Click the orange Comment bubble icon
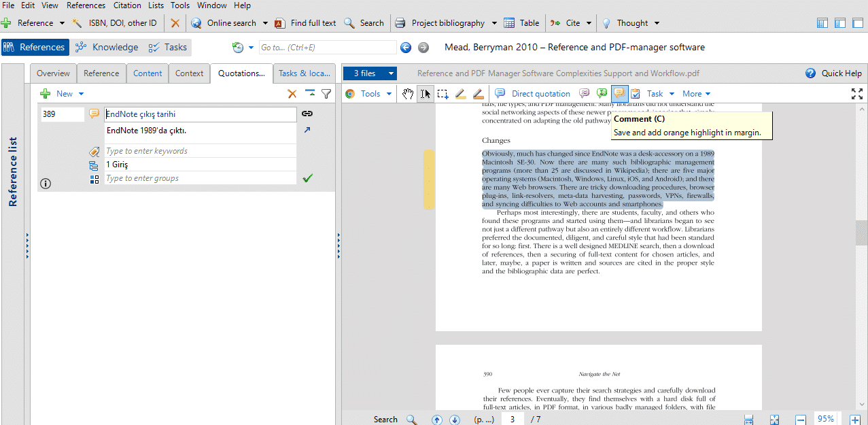The image size is (868, 425). point(619,94)
